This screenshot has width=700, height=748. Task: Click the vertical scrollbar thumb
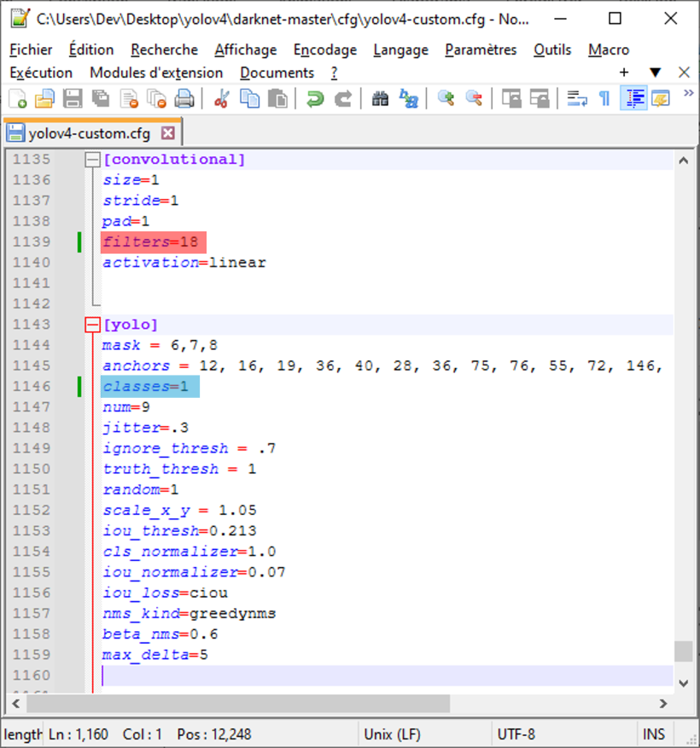[683, 652]
